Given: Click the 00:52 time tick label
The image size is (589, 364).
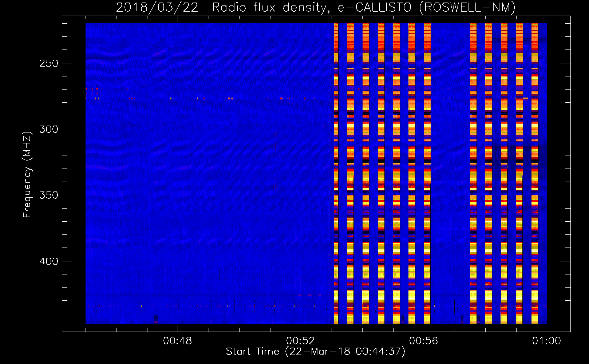Looking at the screenshot, I should 301,341.
